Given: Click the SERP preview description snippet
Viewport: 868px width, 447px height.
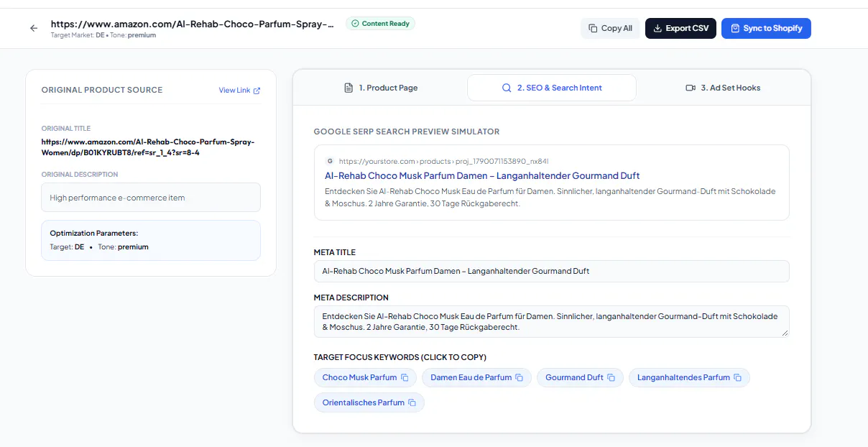Looking at the screenshot, I should coord(550,198).
